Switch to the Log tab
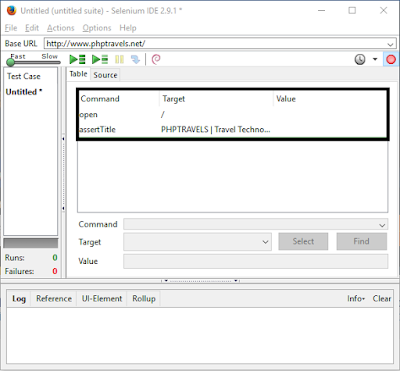Screen dimensions: 400x371 point(19,299)
